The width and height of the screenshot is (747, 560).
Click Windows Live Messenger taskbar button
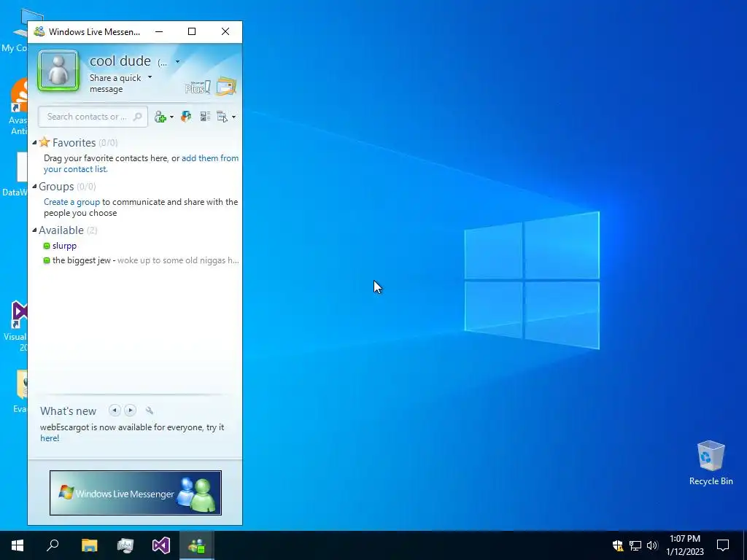(x=197, y=545)
